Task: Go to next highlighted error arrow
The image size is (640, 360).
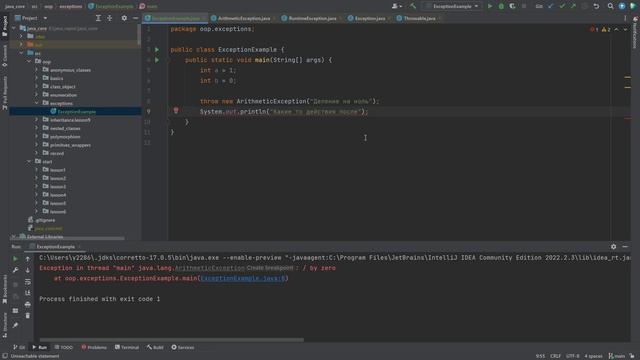Action: pos(625,29)
